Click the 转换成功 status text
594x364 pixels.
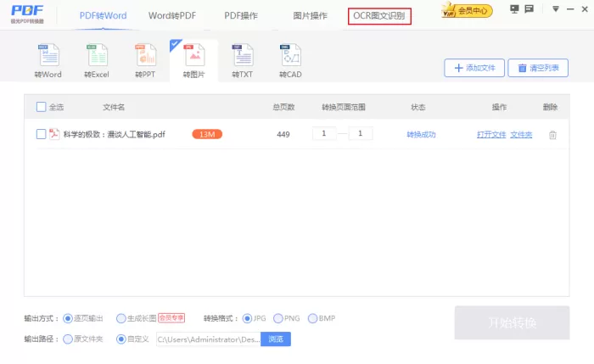[421, 134]
